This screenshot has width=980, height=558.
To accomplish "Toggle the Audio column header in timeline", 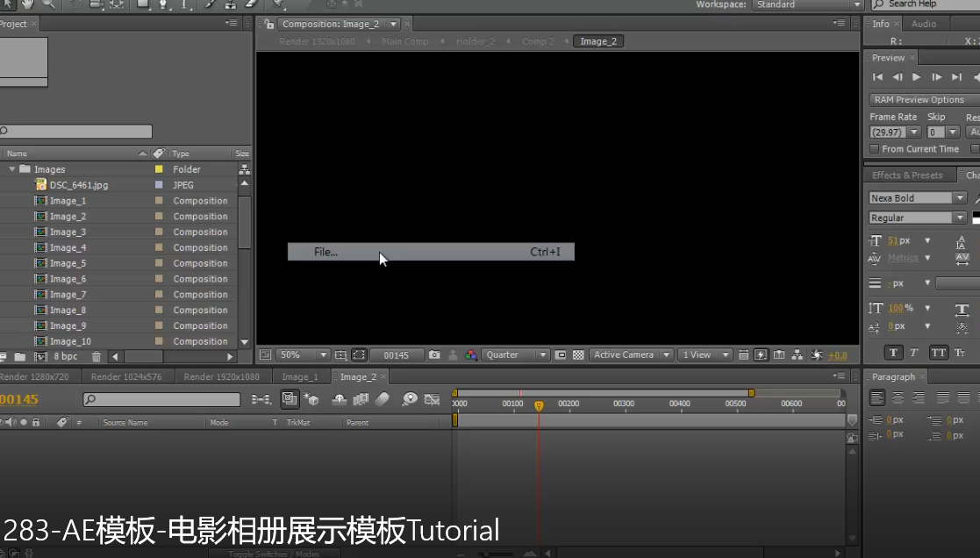I will click(x=11, y=422).
